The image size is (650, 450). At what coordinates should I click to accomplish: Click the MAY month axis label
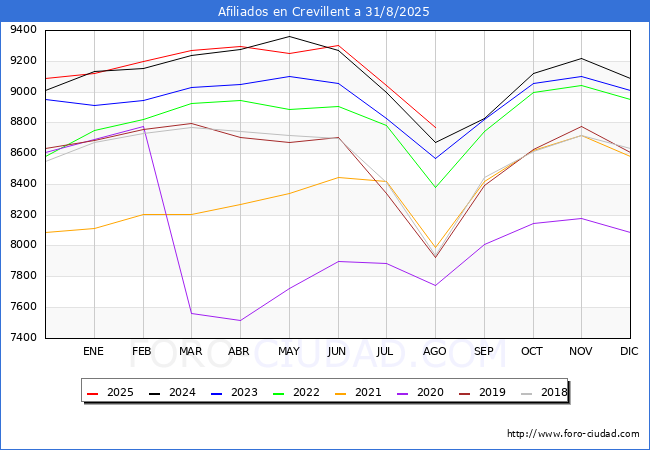(289, 351)
